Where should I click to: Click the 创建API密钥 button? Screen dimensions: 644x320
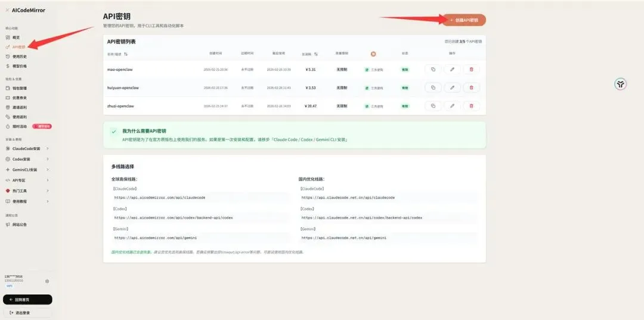(x=464, y=20)
